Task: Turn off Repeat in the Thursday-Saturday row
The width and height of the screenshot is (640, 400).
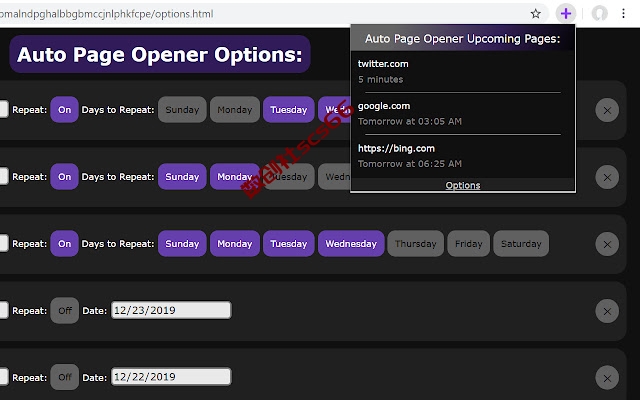Action: 64,244
